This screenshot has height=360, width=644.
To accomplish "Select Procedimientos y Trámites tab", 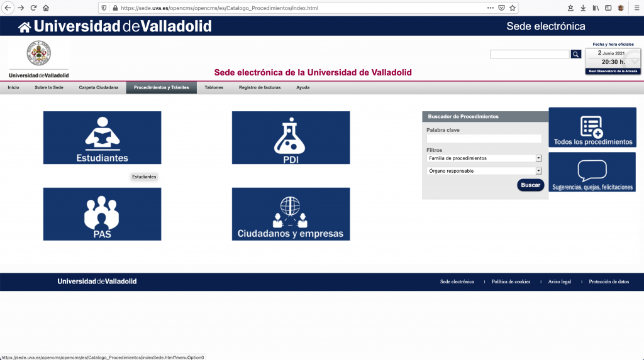I will (x=162, y=87).
